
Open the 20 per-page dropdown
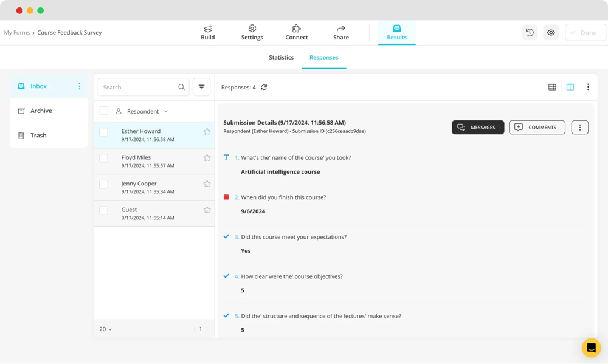pyautogui.click(x=106, y=329)
